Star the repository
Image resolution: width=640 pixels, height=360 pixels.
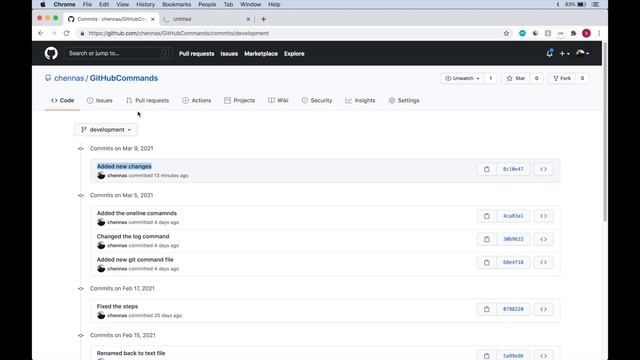pyautogui.click(x=516, y=78)
